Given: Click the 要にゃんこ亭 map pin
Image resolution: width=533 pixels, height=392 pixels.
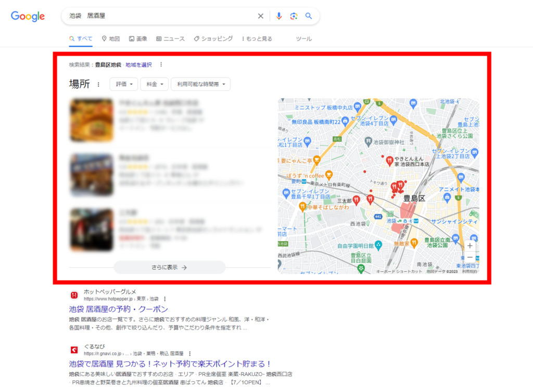Looking at the screenshot, I should coord(316,160).
